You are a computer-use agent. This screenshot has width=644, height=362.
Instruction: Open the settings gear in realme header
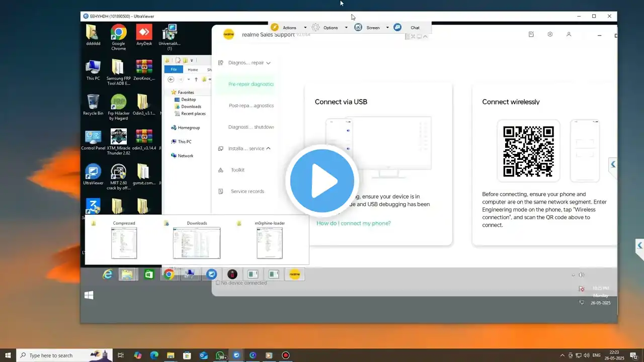[550, 34]
